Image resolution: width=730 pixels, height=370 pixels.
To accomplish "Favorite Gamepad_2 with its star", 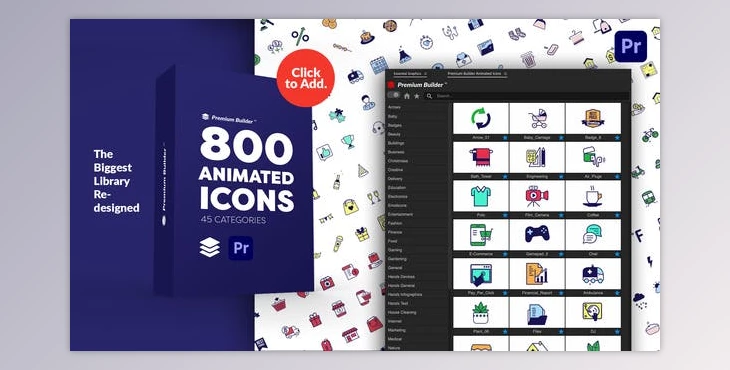I will coord(561,254).
